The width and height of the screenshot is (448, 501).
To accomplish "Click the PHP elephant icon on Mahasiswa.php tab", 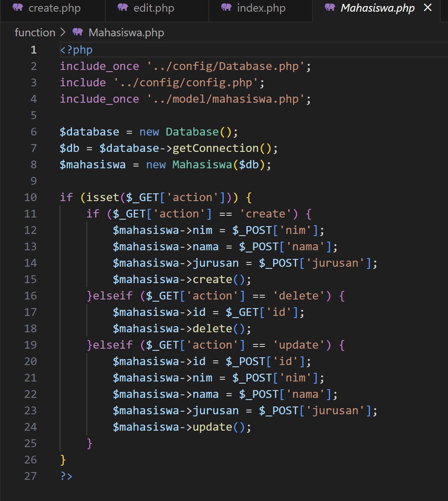I will [x=330, y=8].
